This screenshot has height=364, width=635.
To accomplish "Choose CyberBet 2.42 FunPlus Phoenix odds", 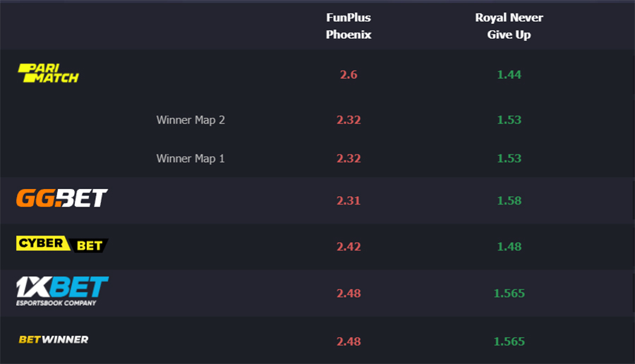I will pos(349,247).
